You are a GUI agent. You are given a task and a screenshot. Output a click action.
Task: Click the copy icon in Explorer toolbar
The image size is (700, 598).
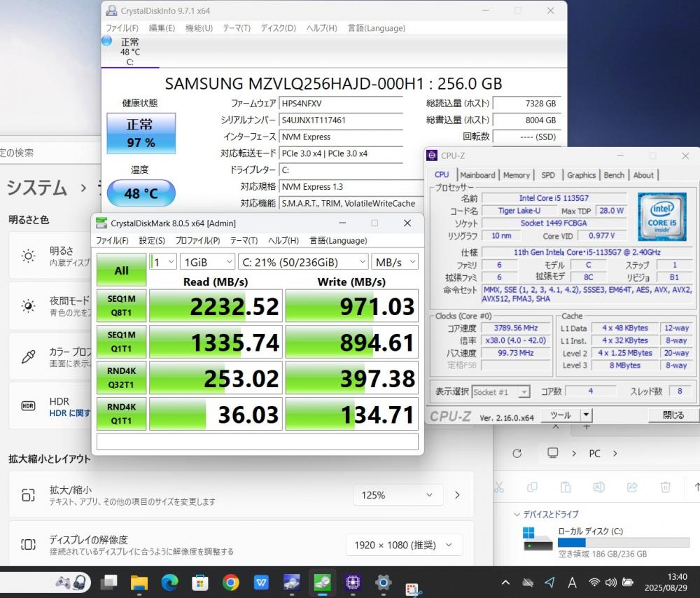[x=532, y=487]
